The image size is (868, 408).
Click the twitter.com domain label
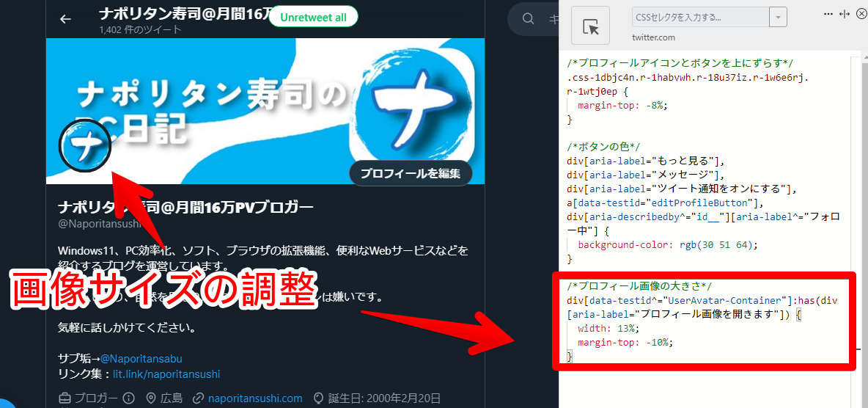653,37
